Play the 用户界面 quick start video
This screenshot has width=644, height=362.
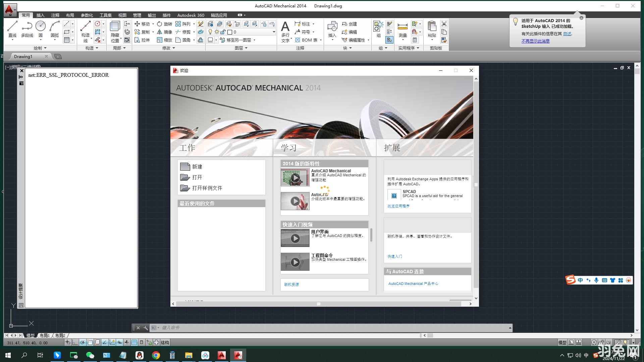(x=295, y=238)
